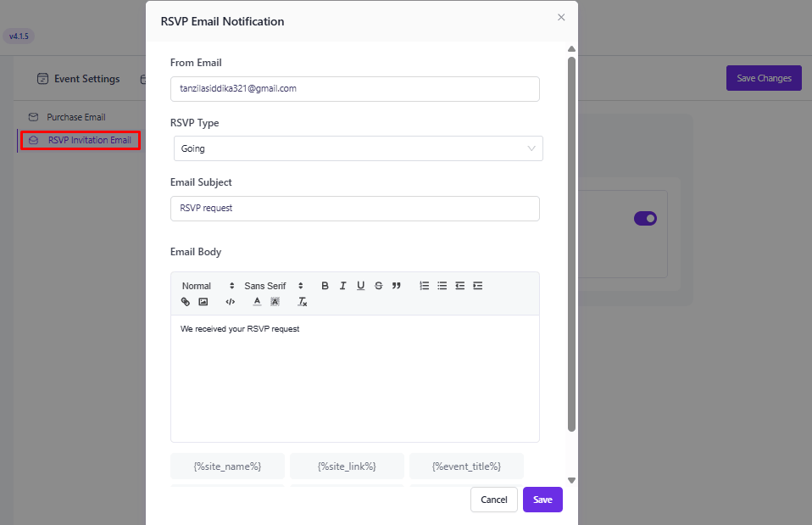Image resolution: width=812 pixels, height=525 pixels.
Task: Click the underline formatting icon
Action: (360, 286)
